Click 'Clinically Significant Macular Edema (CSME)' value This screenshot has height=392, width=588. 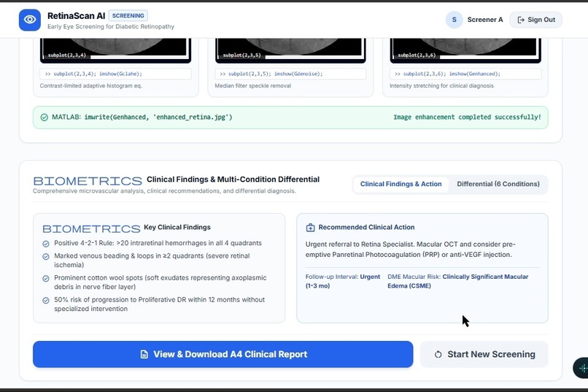[x=458, y=281]
